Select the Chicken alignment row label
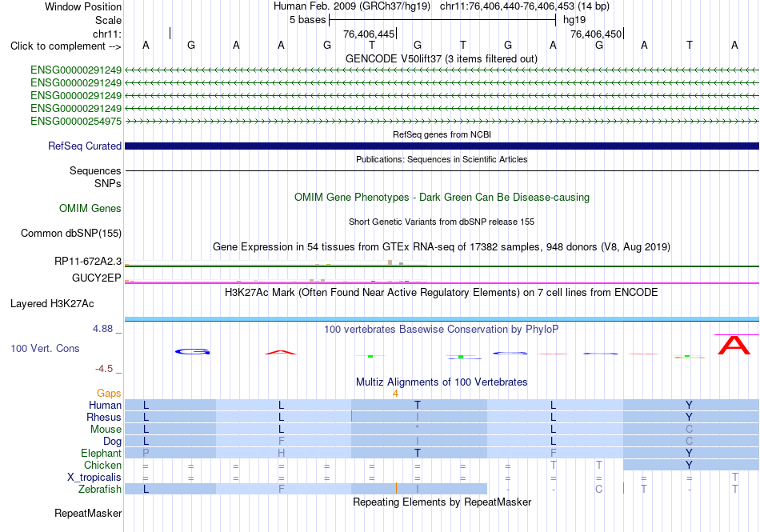 coord(102,465)
